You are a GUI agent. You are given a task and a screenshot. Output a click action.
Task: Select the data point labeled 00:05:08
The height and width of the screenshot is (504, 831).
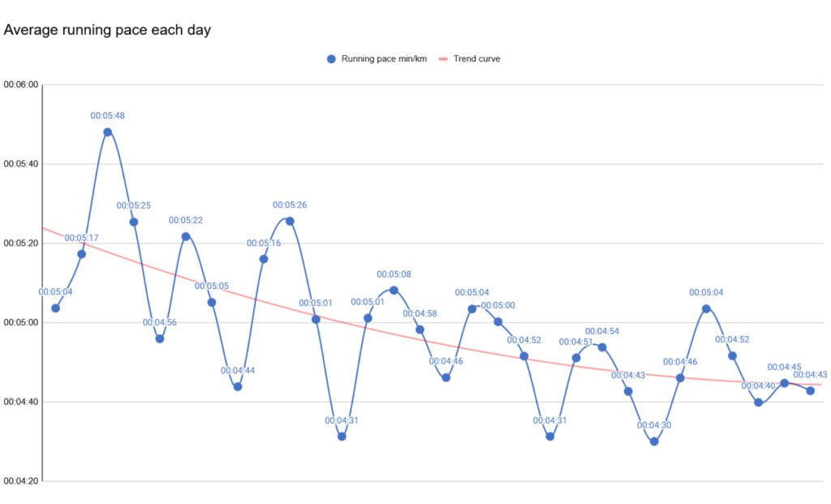pyautogui.click(x=394, y=290)
